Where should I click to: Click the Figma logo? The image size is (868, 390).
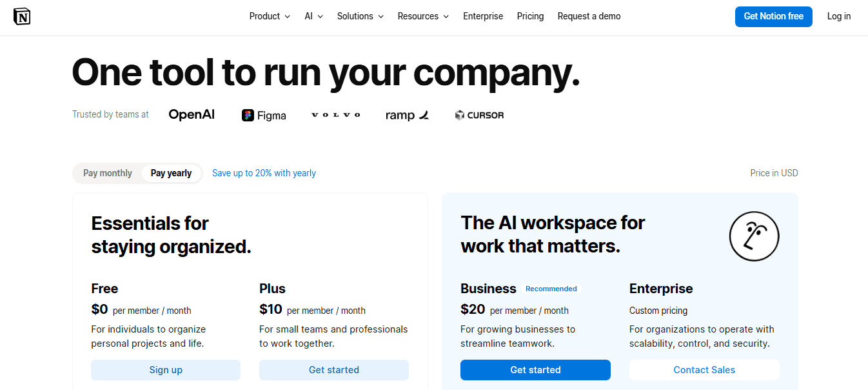264,115
